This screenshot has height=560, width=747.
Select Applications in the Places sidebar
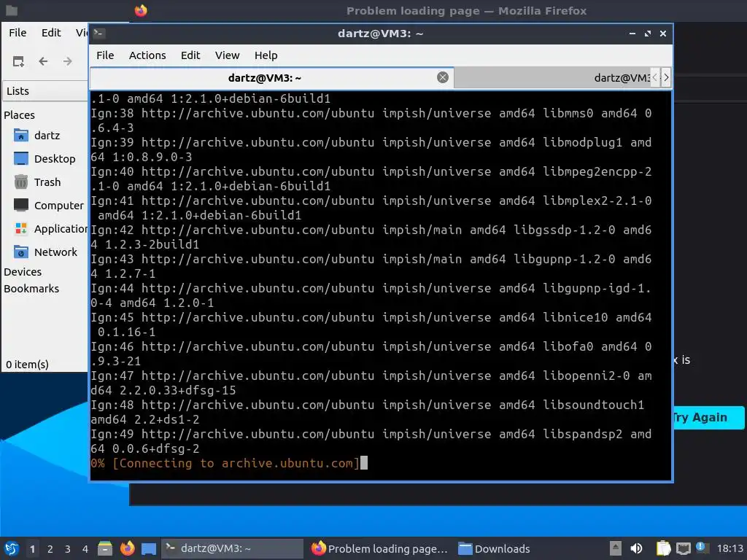click(x=50, y=228)
